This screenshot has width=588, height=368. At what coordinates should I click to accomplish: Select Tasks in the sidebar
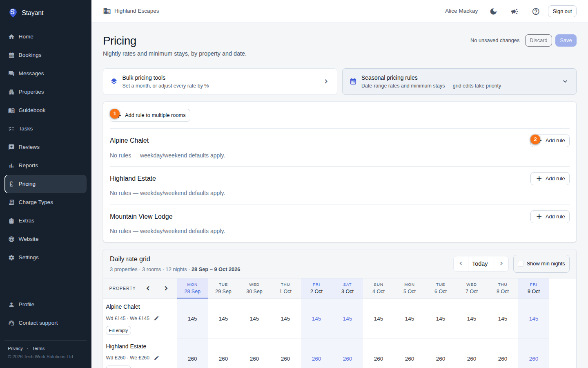coord(45,129)
